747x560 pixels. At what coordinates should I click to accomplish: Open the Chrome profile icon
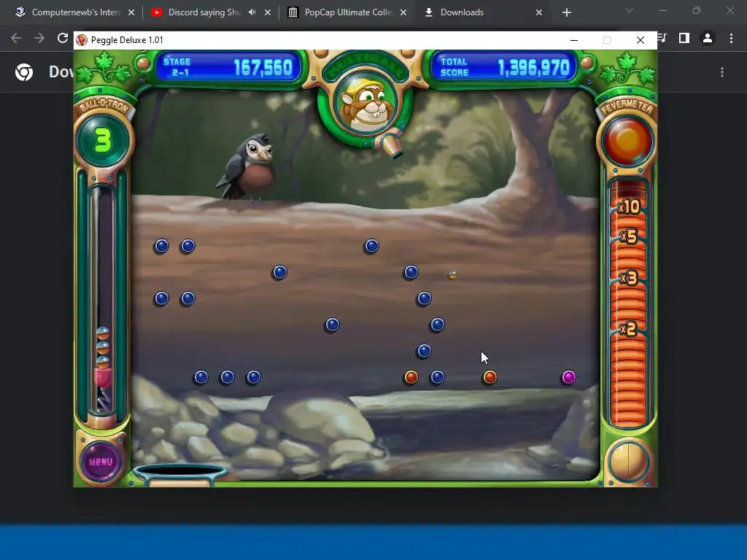coord(708,38)
